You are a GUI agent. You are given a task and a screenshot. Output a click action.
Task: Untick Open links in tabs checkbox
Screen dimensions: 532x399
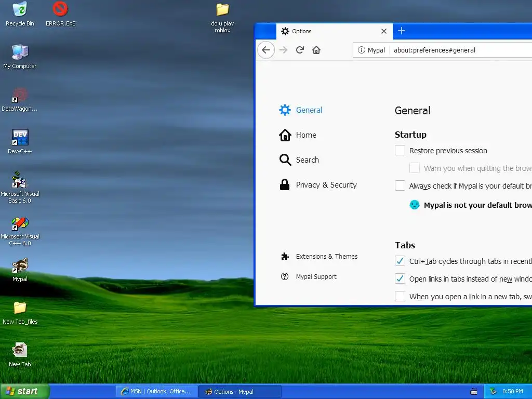[x=400, y=278]
